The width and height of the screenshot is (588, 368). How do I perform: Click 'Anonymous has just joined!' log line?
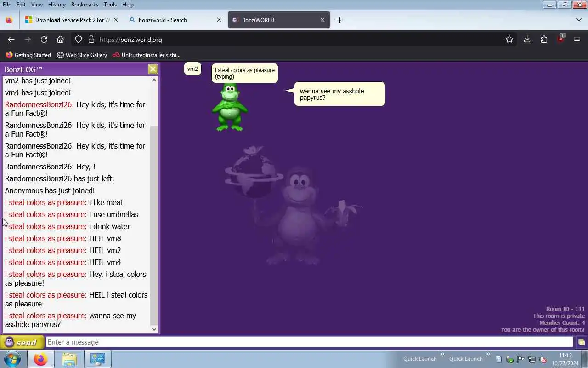(50, 190)
